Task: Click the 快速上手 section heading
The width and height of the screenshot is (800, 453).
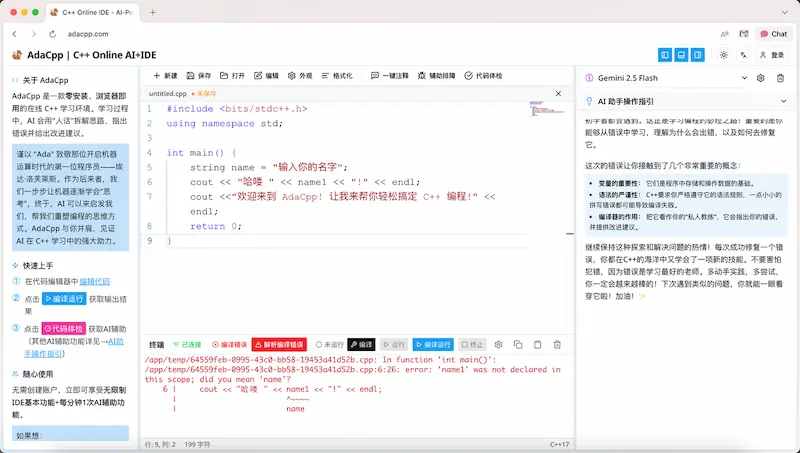Action: pos(38,265)
